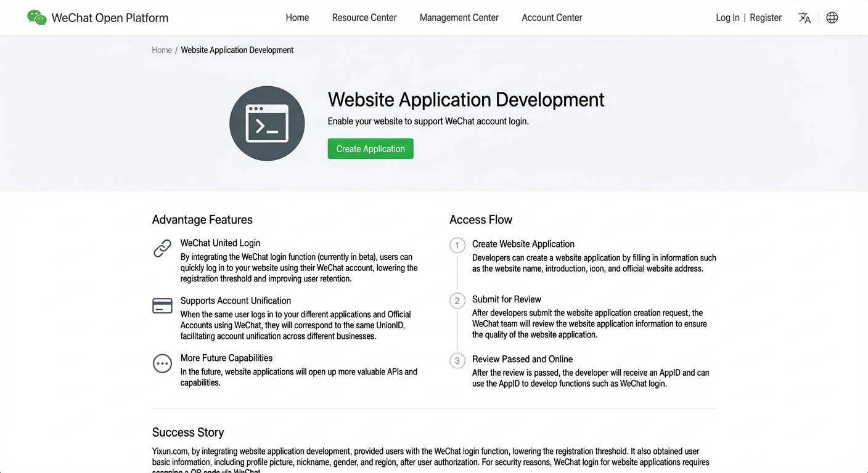Select step 3 circle for Review Passed and Online

pyautogui.click(x=457, y=361)
